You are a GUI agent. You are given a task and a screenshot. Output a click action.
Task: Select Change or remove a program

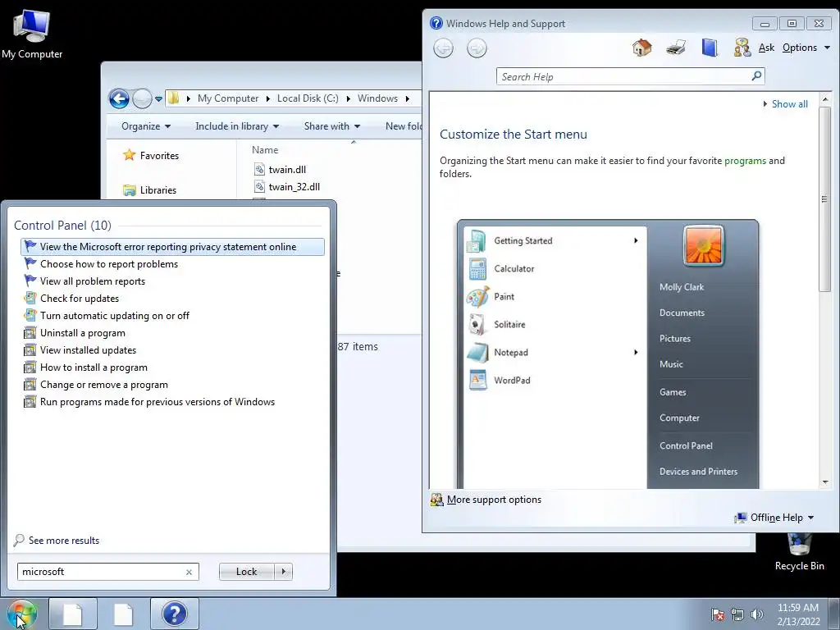point(172,385)
